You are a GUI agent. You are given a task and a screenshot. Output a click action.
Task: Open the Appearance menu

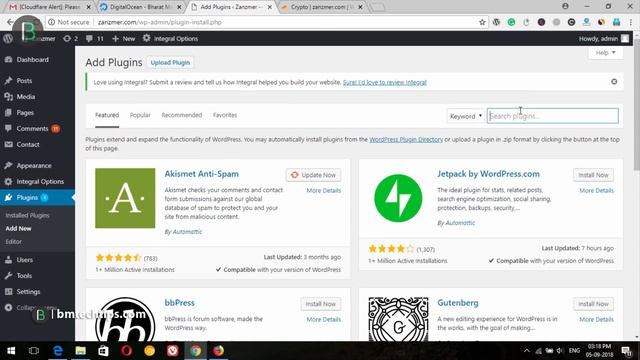tap(34, 166)
